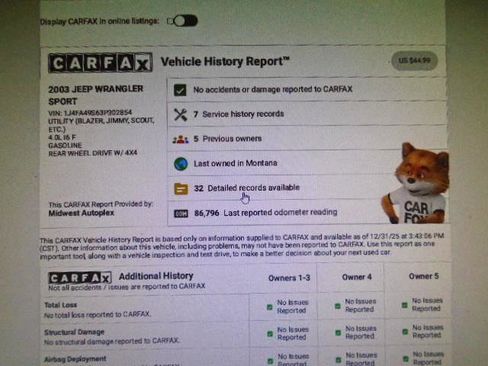Click the green no-accidents checkmark icon
488x366 pixels.
180,90
